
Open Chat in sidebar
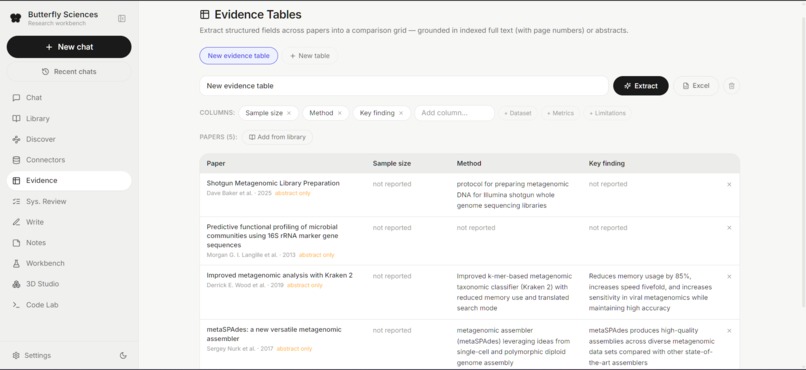(x=69, y=98)
